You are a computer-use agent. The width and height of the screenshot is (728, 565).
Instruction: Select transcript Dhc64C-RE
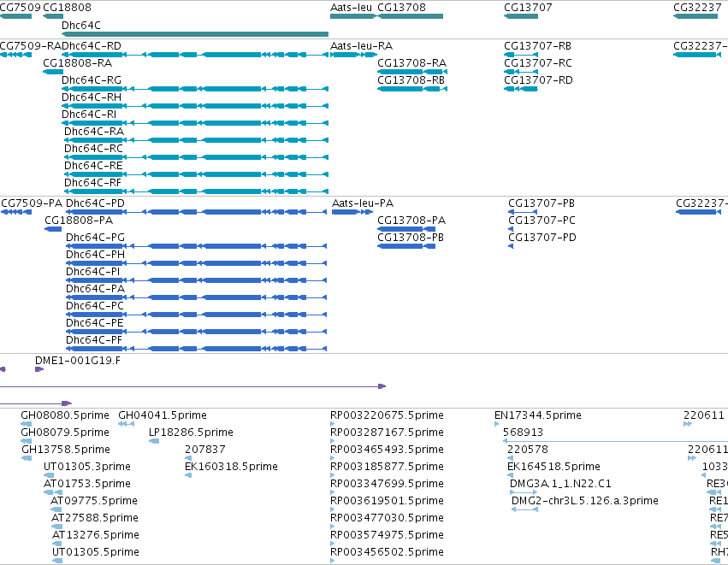tap(196, 174)
